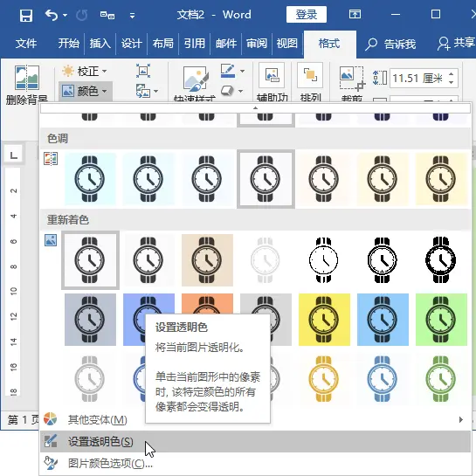The image size is (476, 476).
Task: Select the warmest yellow color tone thumbnail
Action: pyautogui.click(x=441, y=179)
